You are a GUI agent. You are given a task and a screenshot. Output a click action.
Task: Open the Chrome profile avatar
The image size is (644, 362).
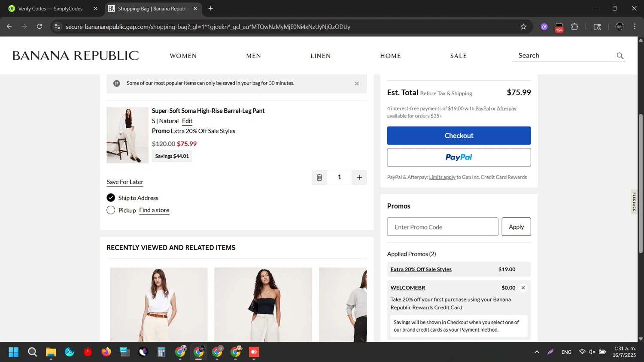coord(620,27)
